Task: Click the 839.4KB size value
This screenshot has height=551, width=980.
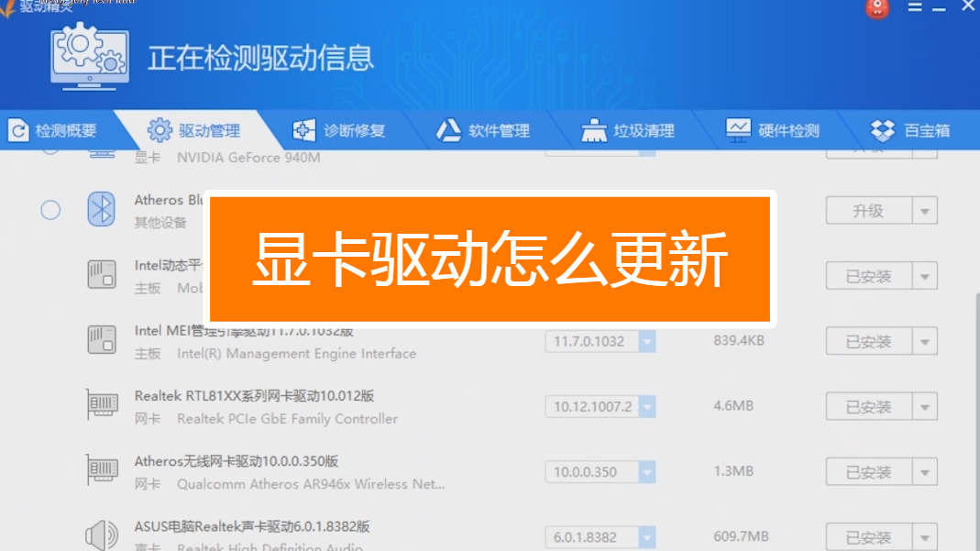Action: (739, 340)
